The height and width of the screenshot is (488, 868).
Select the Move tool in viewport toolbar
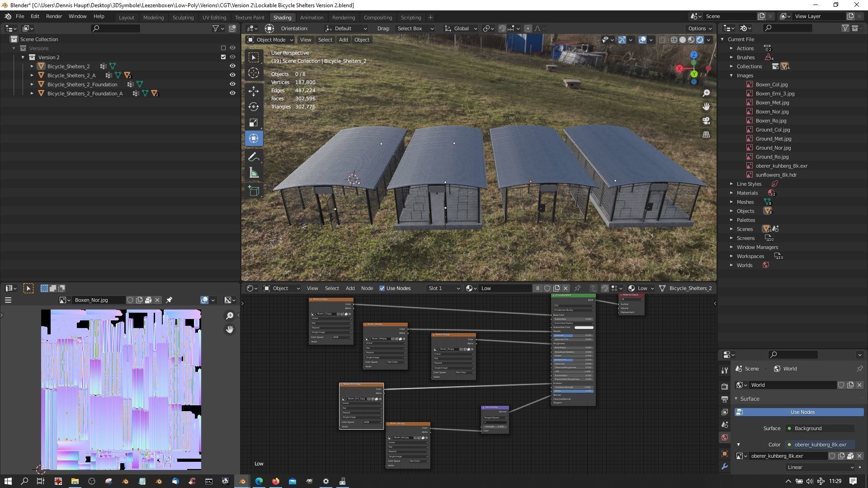pyautogui.click(x=254, y=91)
